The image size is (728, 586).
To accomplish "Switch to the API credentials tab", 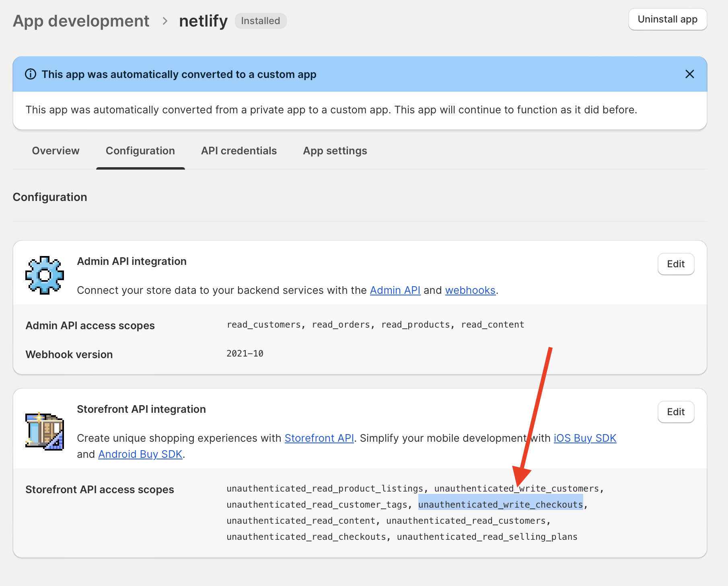I will tap(239, 151).
